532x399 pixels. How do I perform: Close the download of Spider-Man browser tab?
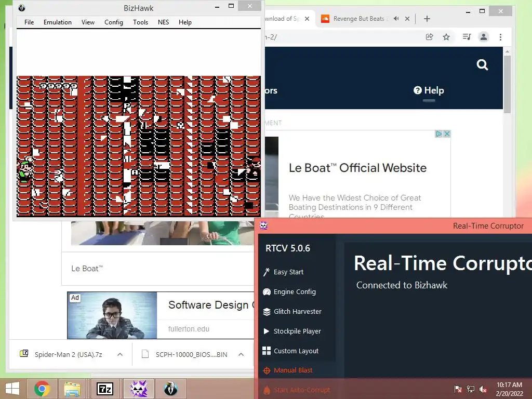point(307,19)
